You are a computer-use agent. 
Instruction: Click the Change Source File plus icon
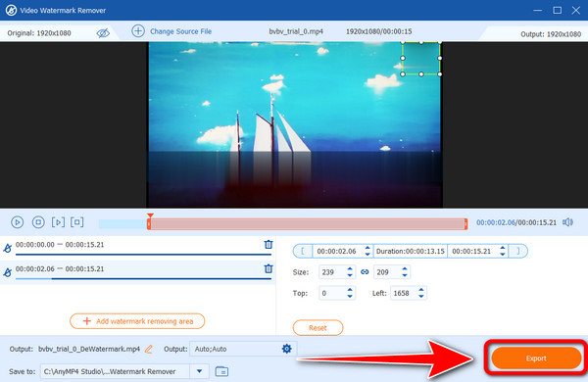tap(138, 31)
